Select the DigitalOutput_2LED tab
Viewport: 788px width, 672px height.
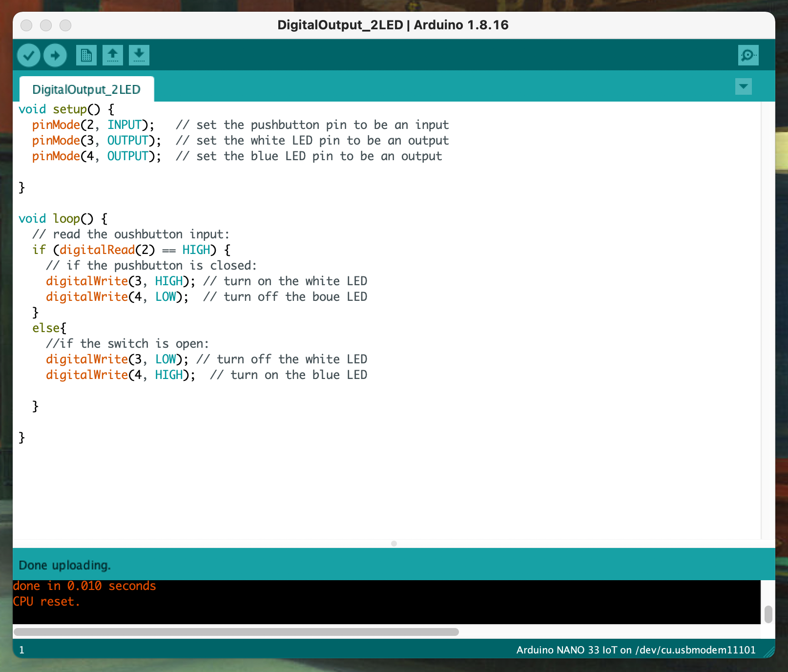tap(86, 89)
